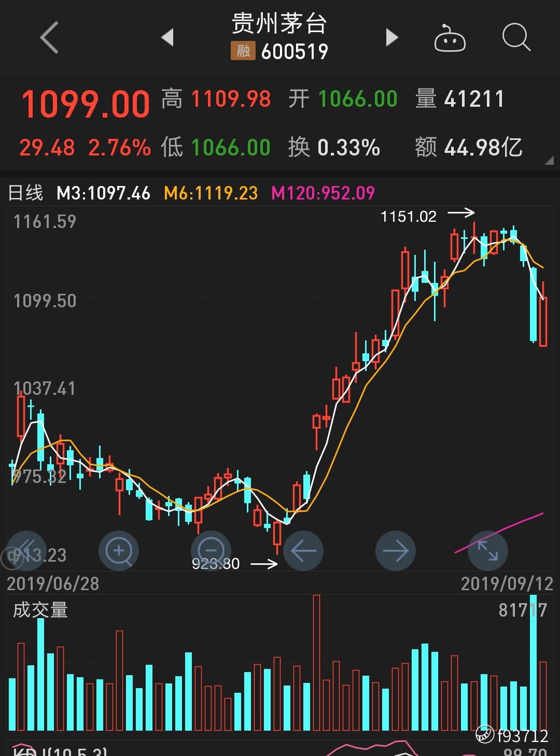Tap the start date 2019/06/28
This screenshot has height=756, width=560.
tap(53, 584)
